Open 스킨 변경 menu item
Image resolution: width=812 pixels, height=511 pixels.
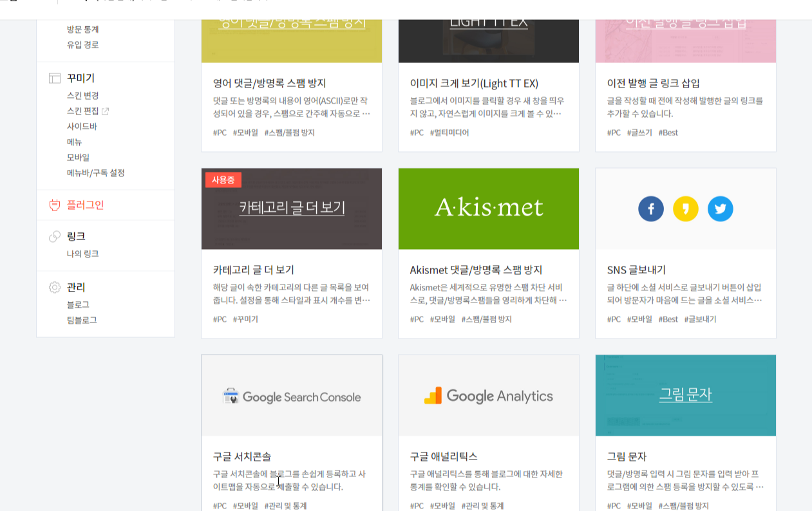(x=82, y=96)
